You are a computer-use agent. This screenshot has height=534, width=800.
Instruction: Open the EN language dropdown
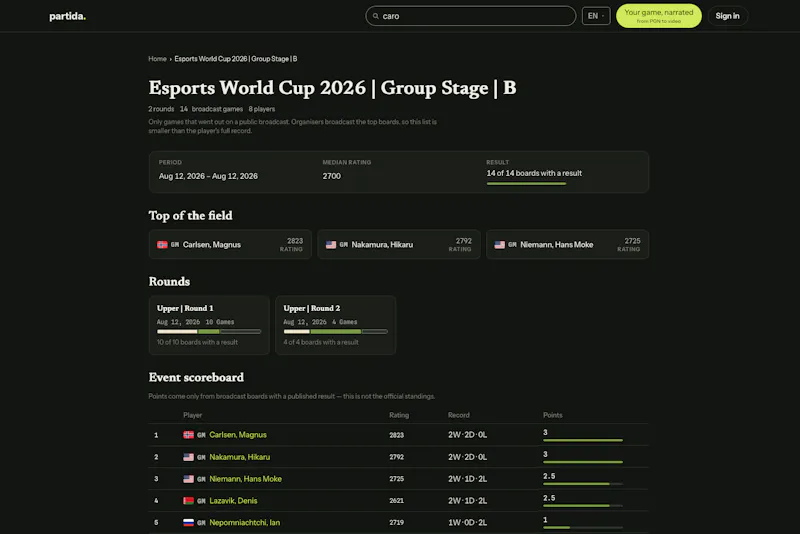pos(596,16)
